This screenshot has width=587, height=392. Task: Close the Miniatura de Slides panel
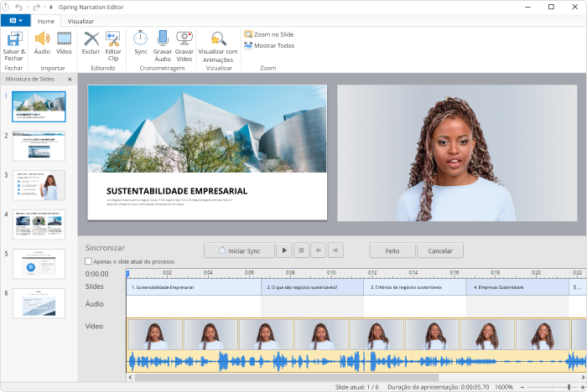(70, 79)
